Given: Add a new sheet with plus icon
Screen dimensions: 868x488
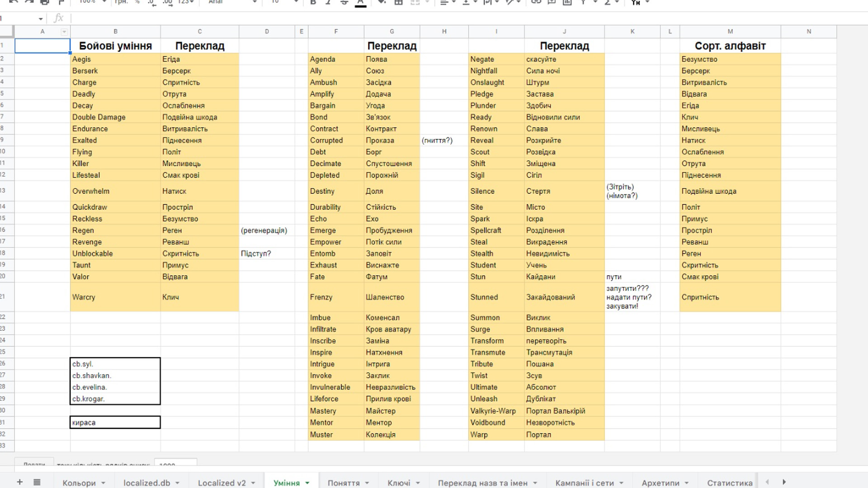Looking at the screenshot, I should (x=19, y=482).
